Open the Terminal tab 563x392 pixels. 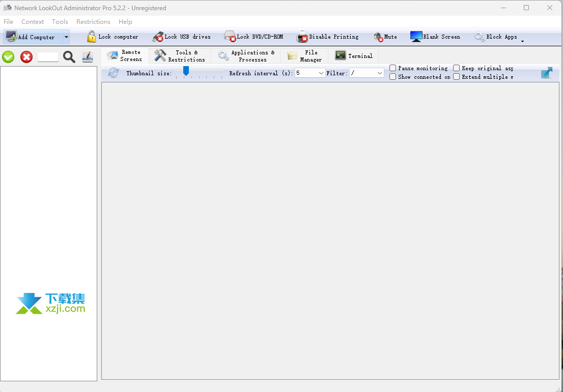tap(353, 55)
